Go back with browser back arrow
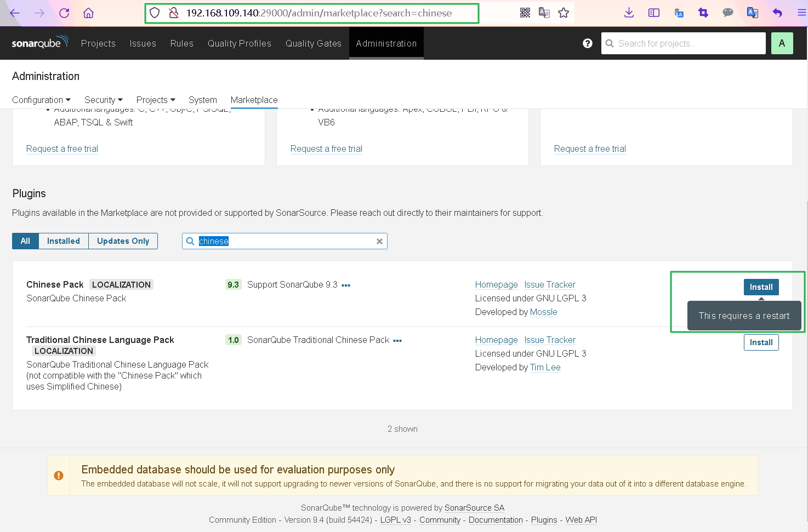This screenshot has height=532, width=808. pyautogui.click(x=15, y=13)
